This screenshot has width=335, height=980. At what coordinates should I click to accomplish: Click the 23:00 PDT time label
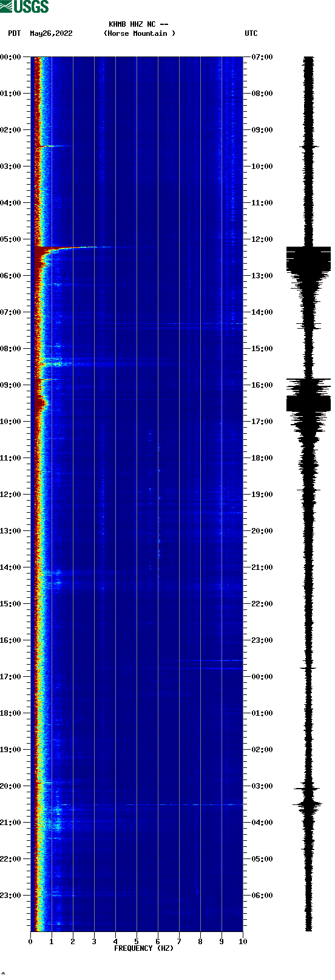(11, 896)
